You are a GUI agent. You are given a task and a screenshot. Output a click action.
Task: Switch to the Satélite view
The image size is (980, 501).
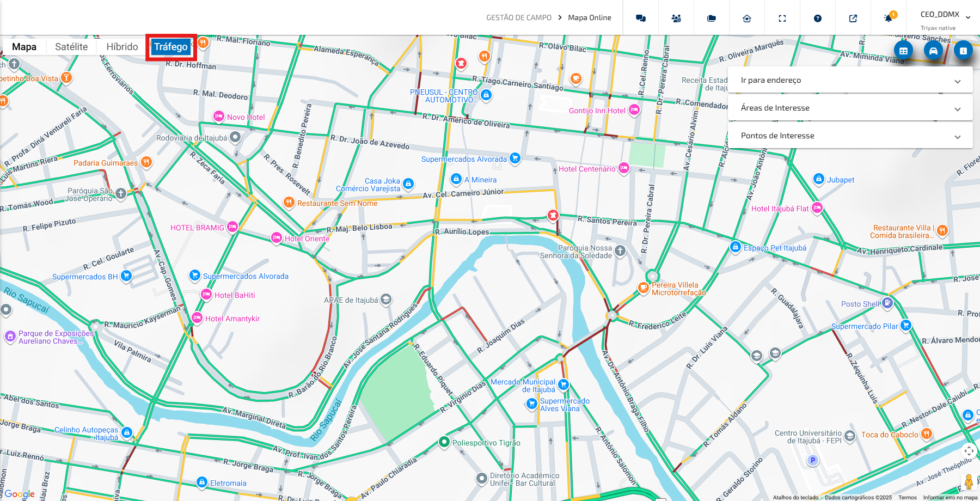(71, 47)
